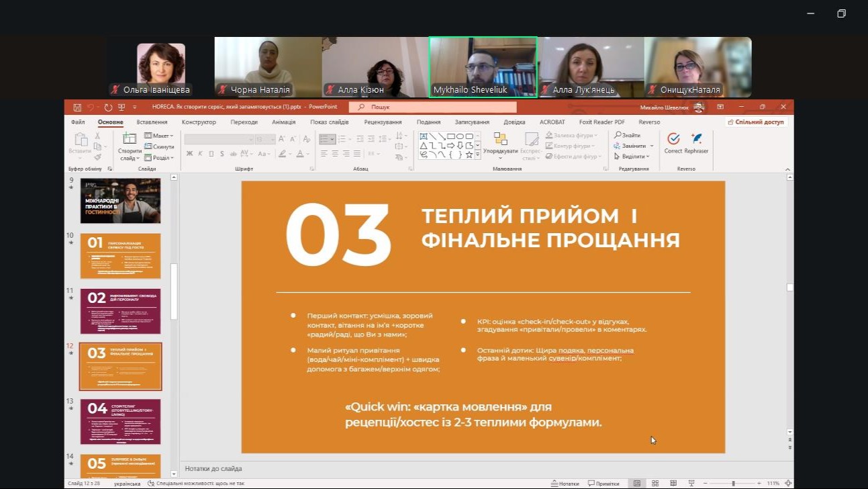
Task: Click the Знайти (Find) search icon
Action: point(618,135)
